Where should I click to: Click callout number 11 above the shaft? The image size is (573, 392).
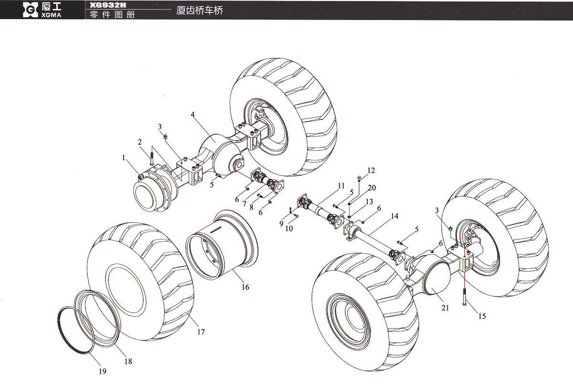pyautogui.click(x=341, y=185)
